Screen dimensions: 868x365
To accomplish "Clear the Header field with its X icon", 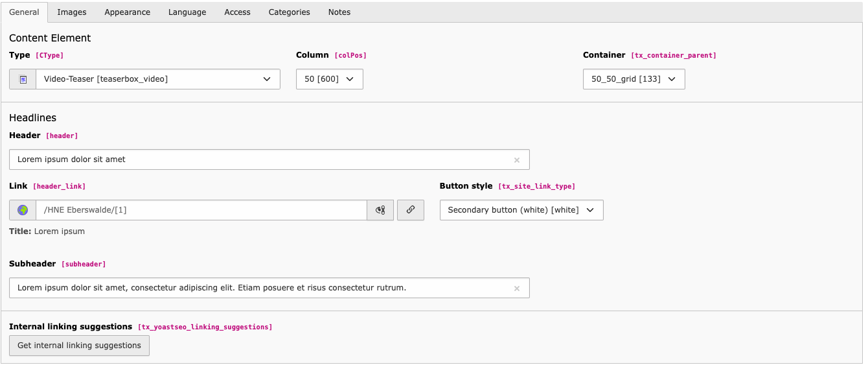I will click(x=516, y=160).
